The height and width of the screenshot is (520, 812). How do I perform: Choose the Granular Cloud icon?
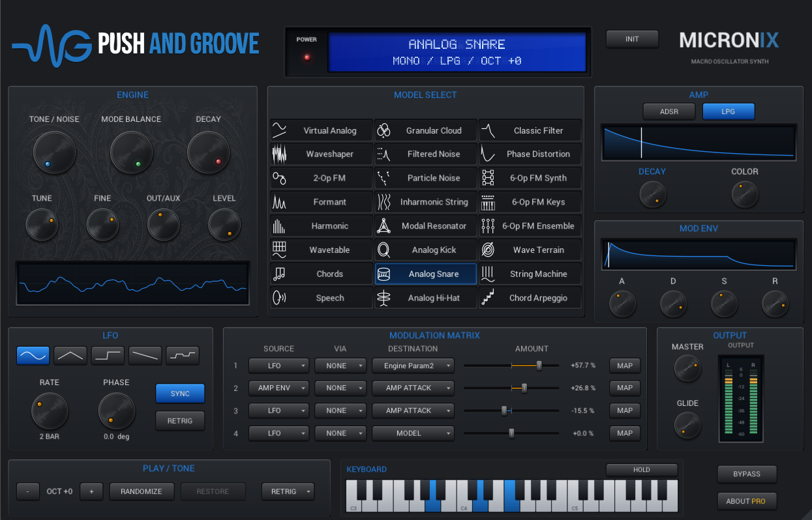tap(383, 130)
